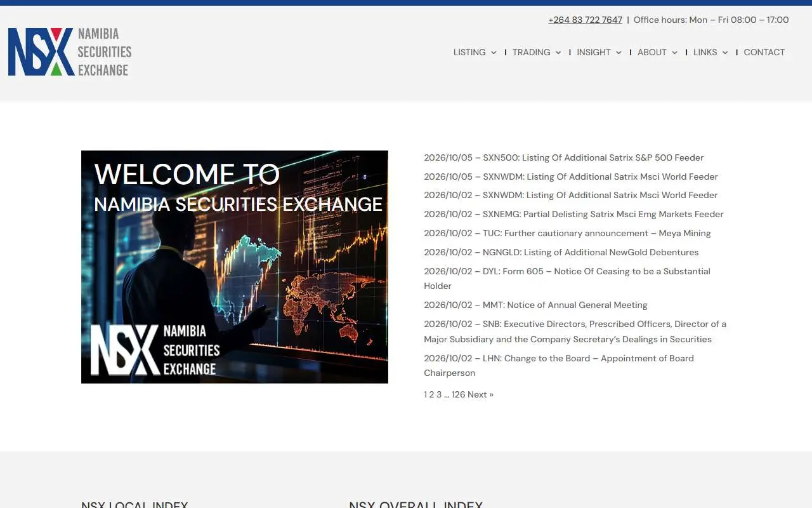This screenshot has width=812, height=508.
Task: Open the LISTING menu item
Action: tap(469, 52)
